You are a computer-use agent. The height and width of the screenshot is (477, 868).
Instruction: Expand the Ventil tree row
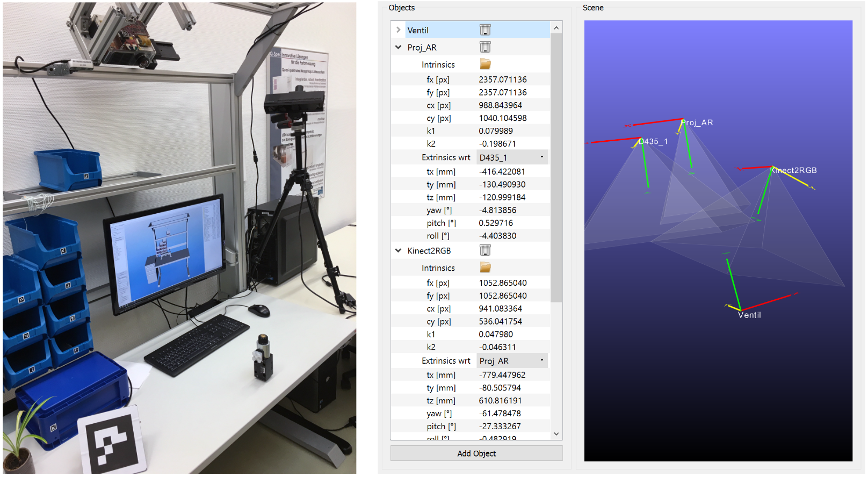pos(398,30)
